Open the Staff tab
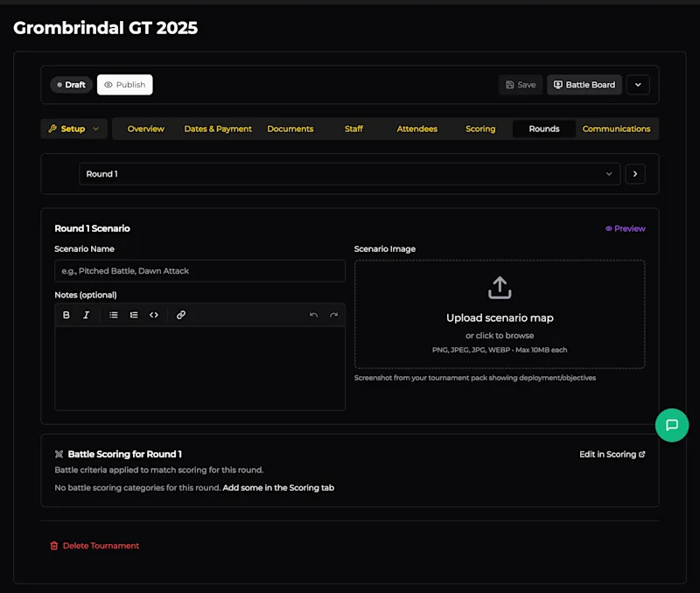Screen dimensions: 700x593 click(353, 129)
